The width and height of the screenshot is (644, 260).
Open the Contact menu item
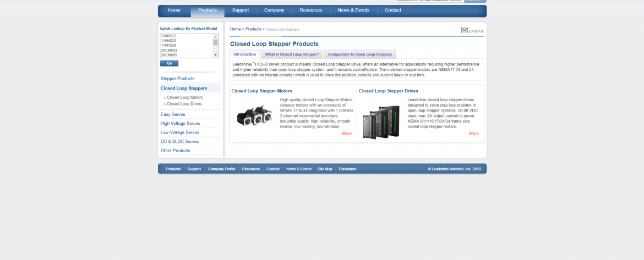pos(392,10)
